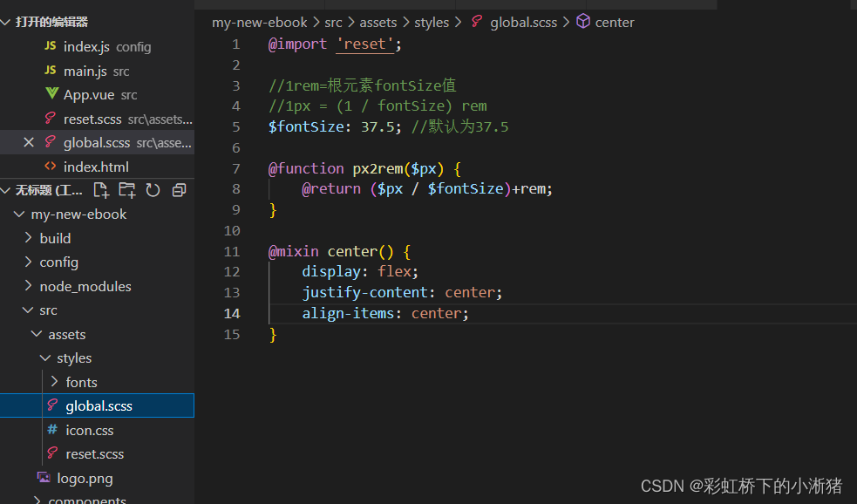
Task: Click src in the breadcrumb path
Action: point(333,23)
